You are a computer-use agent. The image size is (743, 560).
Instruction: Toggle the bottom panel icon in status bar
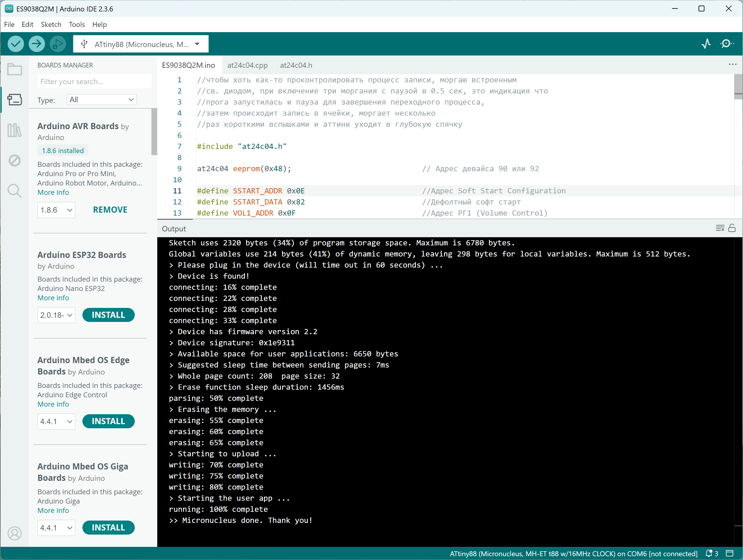pos(730,554)
